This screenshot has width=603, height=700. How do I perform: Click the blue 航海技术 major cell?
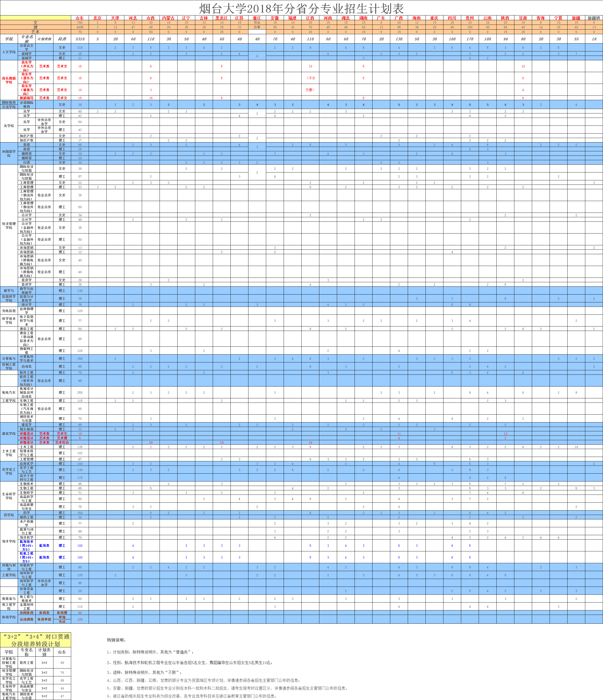click(x=27, y=545)
